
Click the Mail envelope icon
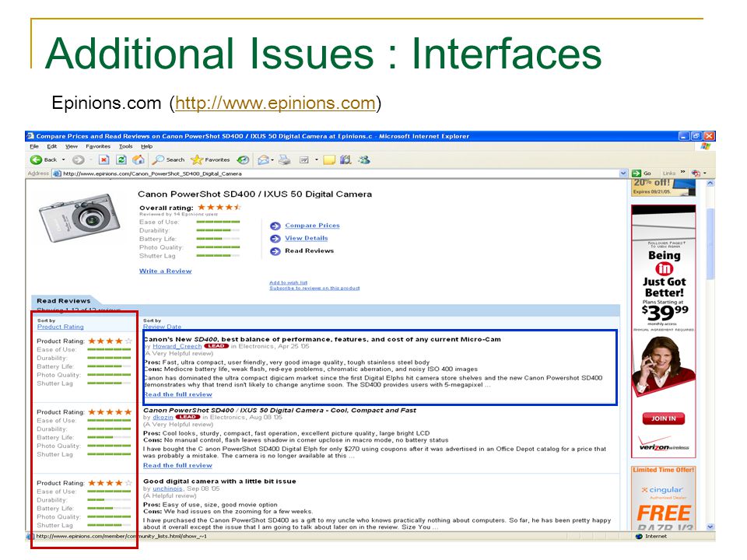pos(263,160)
